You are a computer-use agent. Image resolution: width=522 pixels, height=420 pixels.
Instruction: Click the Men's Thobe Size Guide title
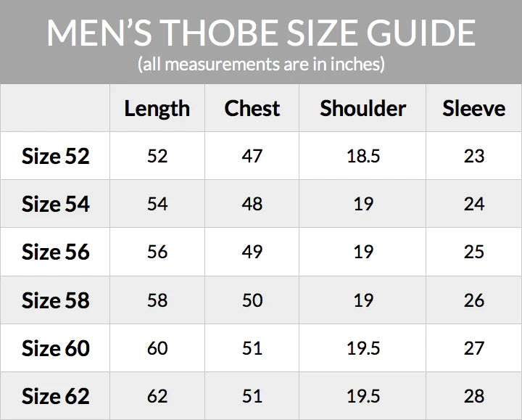click(261, 33)
